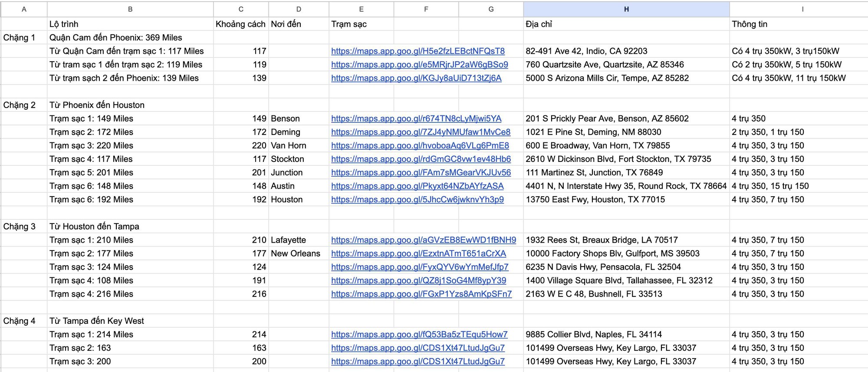Select the 'New Orleans' destination cell
868x372 pixels.
coord(299,253)
